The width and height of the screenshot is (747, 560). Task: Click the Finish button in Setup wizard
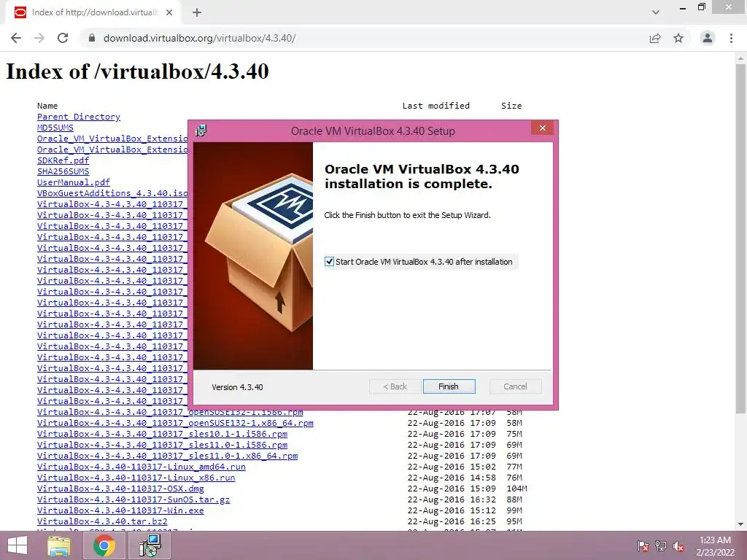[449, 386]
